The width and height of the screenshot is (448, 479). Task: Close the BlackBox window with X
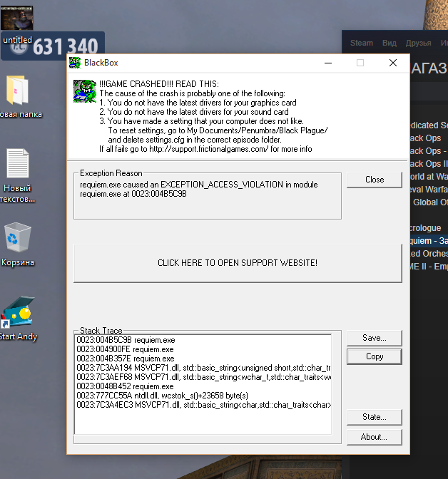[x=393, y=63]
